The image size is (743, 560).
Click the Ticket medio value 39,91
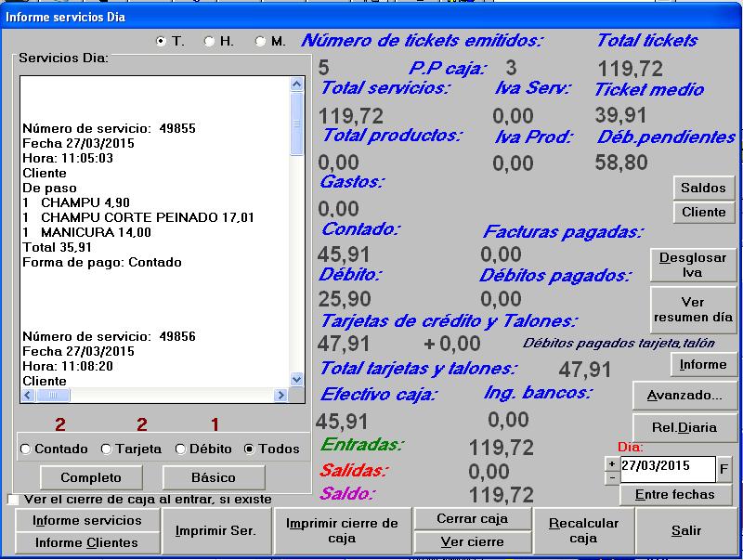pyautogui.click(x=620, y=115)
